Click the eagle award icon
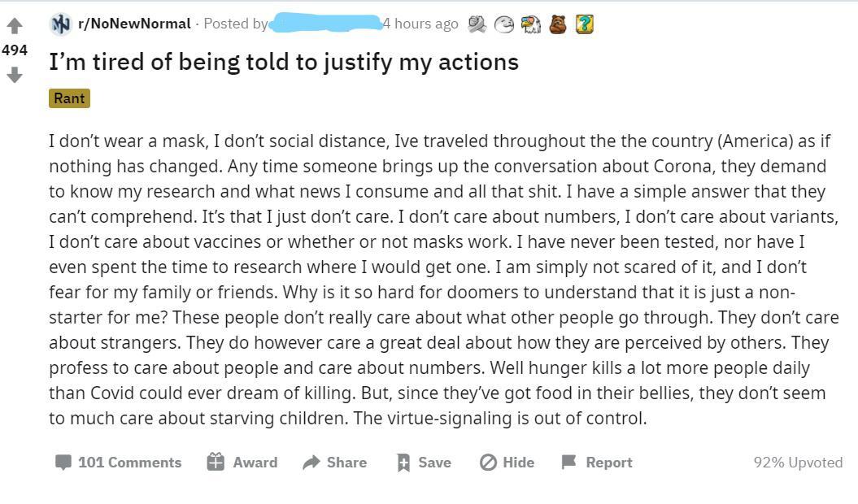The image size is (858, 504). click(x=531, y=24)
